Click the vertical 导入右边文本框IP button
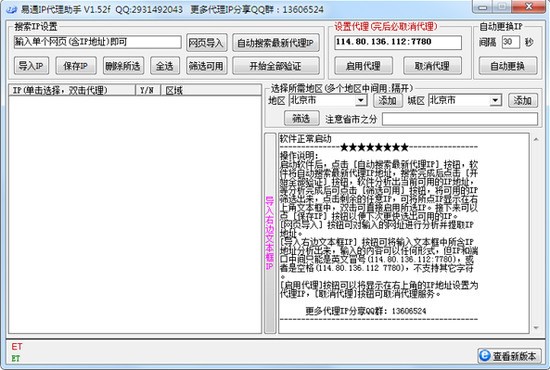Image resolution: width=550 pixels, height=370 pixels. click(270, 233)
